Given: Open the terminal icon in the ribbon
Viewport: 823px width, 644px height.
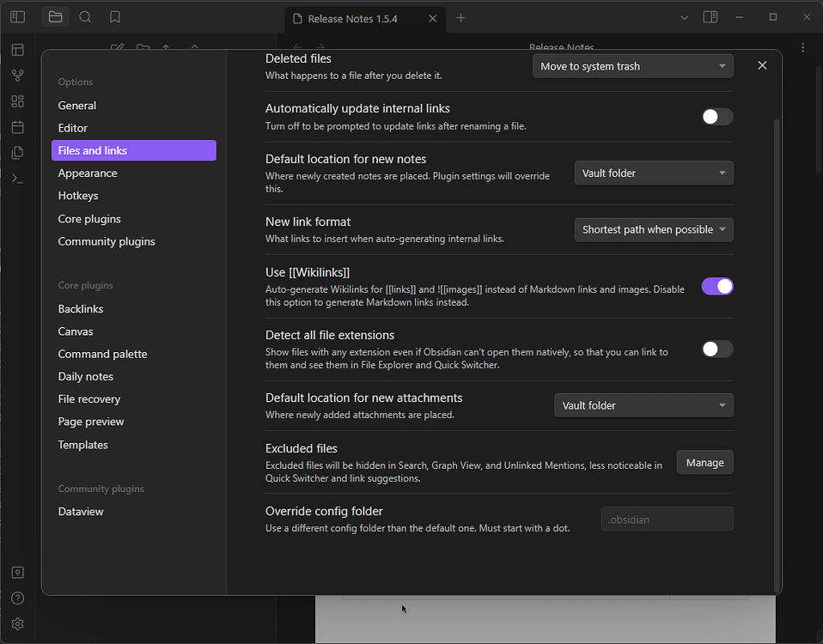Looking at the screenshot, I should point(17,178).
